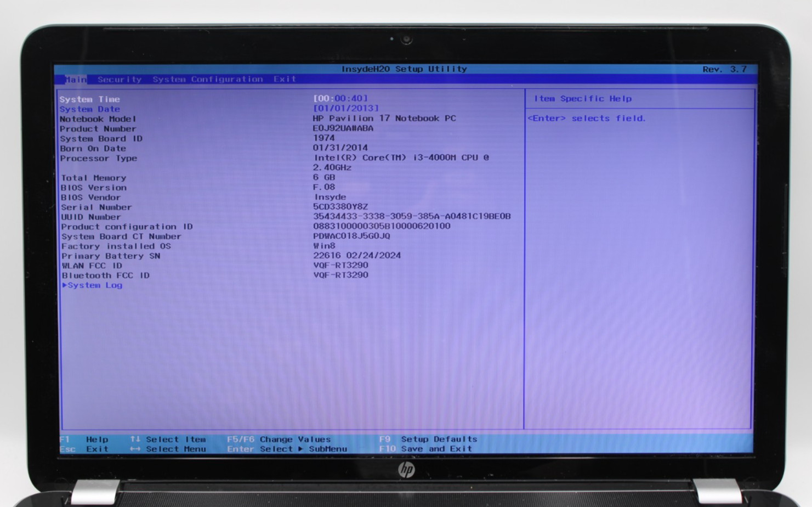This screenshot has width=812, height=507.
Task: Click the F9 Setup Defaults hint
Action: pos(428,440)
